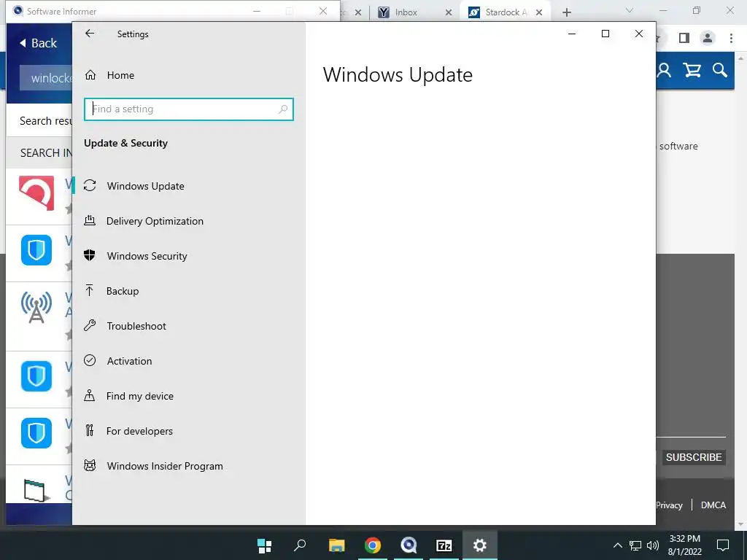The image size is (747, 560).
Task: Open the DMCA link in the footer
Action: 713,505
